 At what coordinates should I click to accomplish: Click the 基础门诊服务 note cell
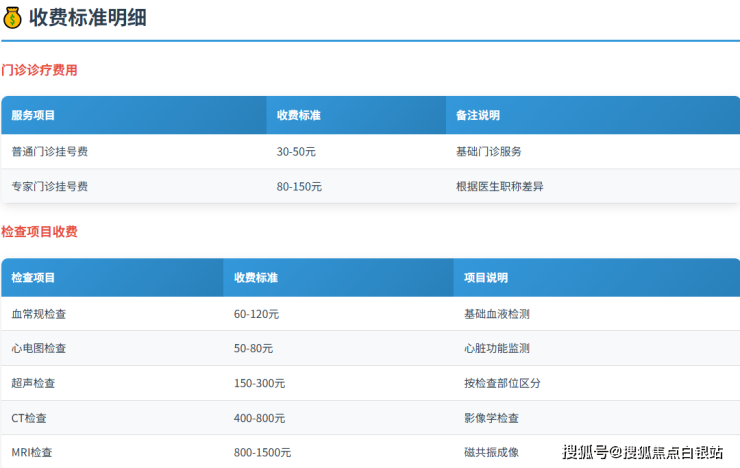pyautogui.click(x=488, y=152)
